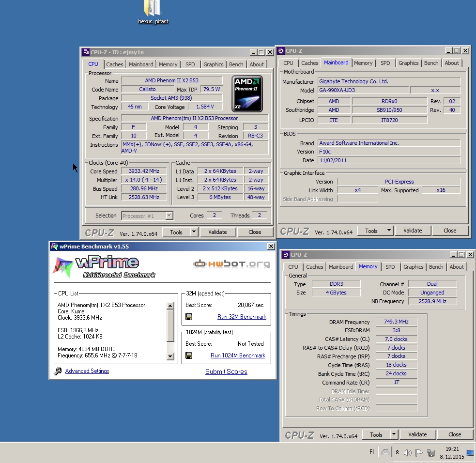Open Tools dropdown arrow in Mainboard window
476x463 pixels.
[389, 231]
